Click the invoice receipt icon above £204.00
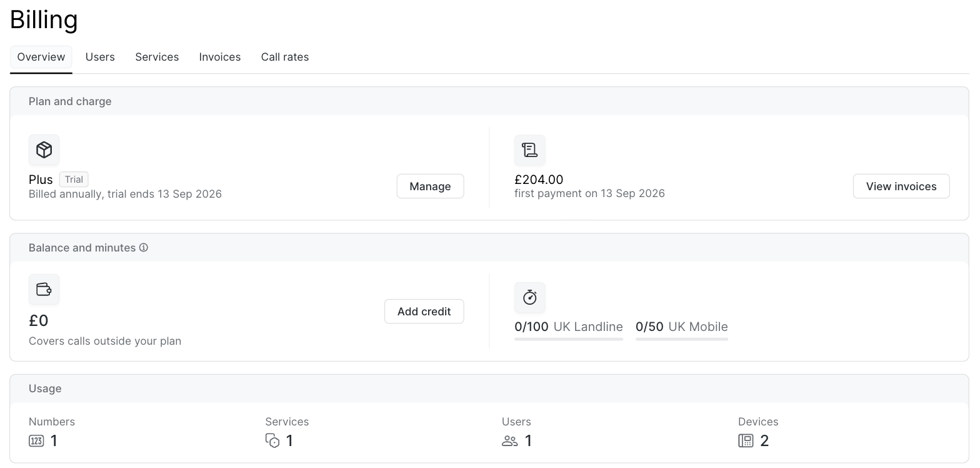 [x=529, y=150]
